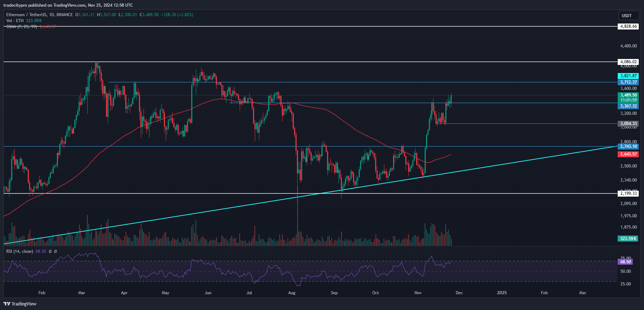644x310 pixels.
Task: Click the Dec label on time axis
Action: [x=459, y=293]
